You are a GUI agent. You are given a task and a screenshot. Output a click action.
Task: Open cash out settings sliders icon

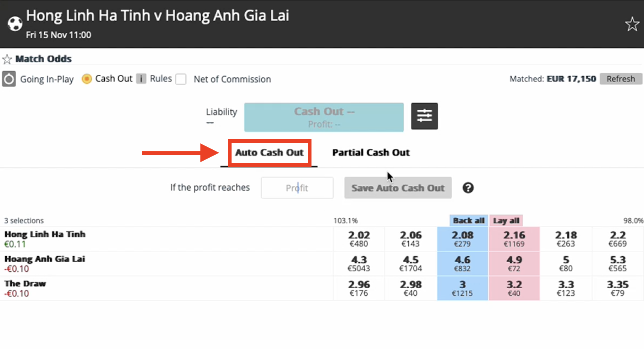coord(424,116)
